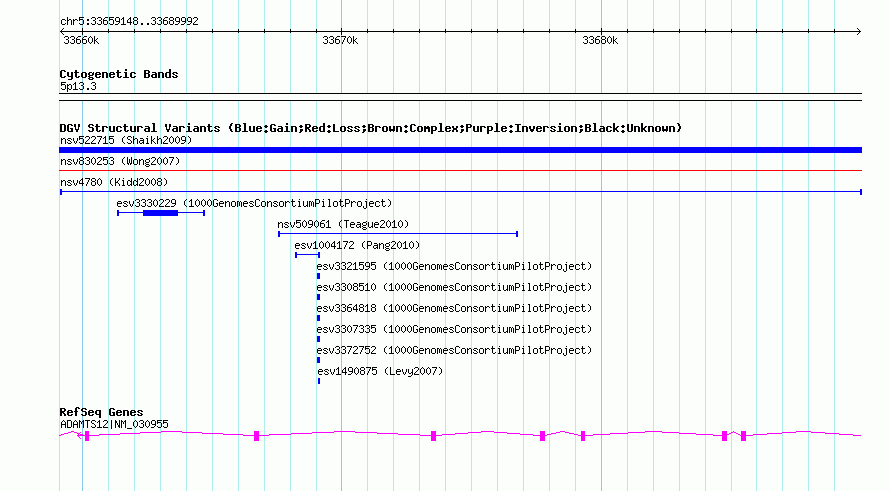Open the nsv830253 (Wong2007) variant label
890x491 pixels.
pos(120,161)
